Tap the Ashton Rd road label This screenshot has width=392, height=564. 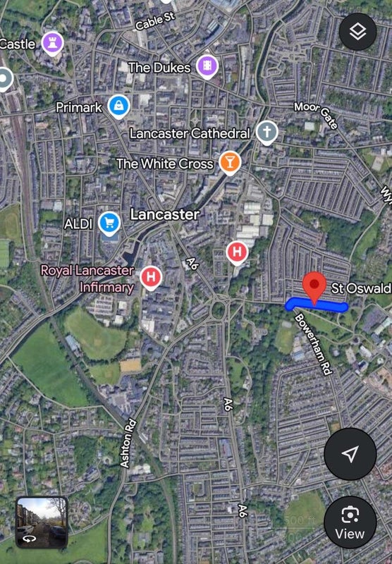point(128,443)
